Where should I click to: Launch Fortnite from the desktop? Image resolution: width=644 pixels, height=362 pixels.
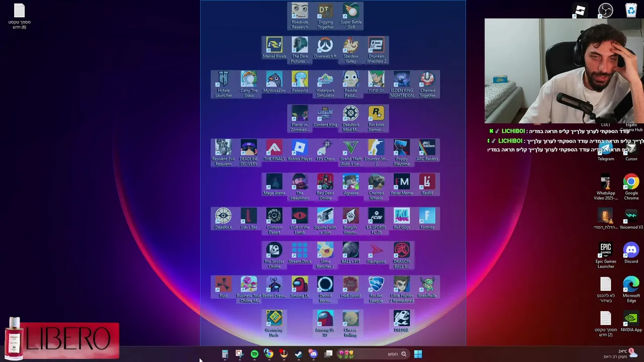(x=427, y=219)
